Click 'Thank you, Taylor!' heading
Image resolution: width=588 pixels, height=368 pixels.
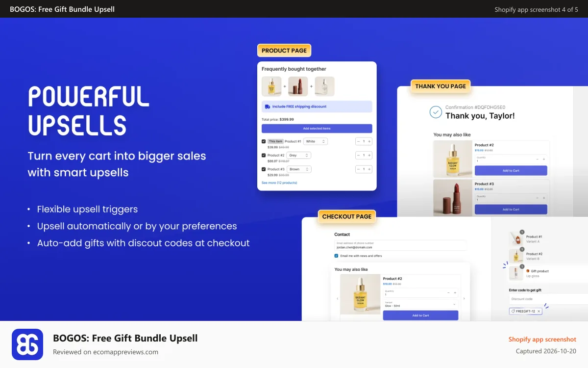480,116
